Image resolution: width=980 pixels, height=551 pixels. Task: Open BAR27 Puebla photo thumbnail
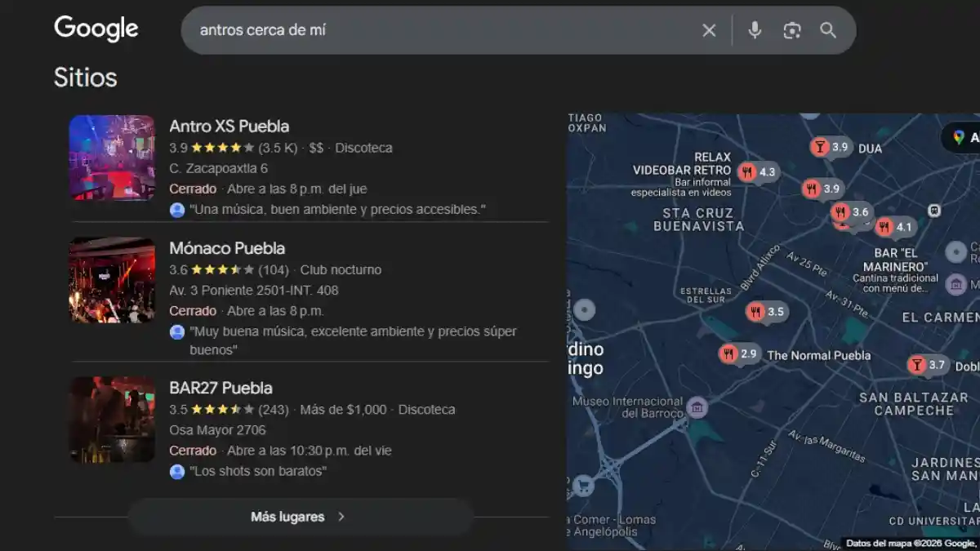(112, 420)
